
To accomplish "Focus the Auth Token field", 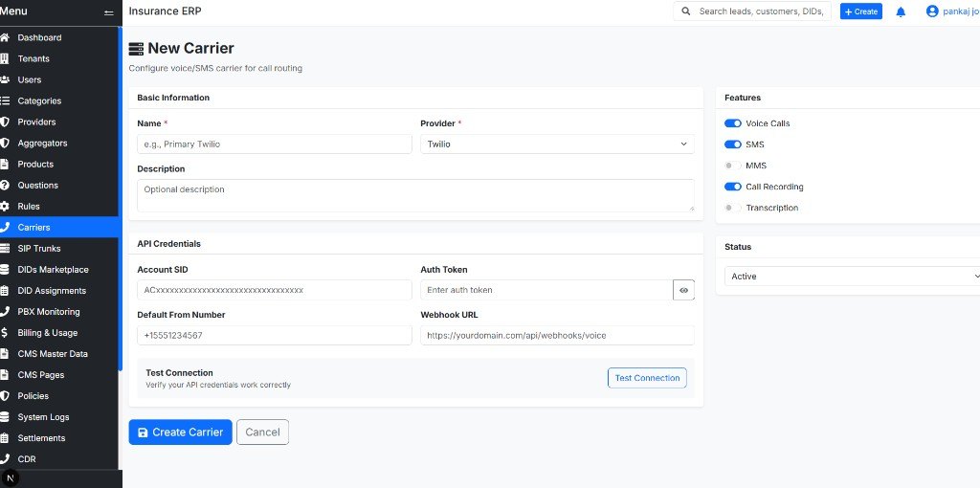I will click(x=546, y=290).
